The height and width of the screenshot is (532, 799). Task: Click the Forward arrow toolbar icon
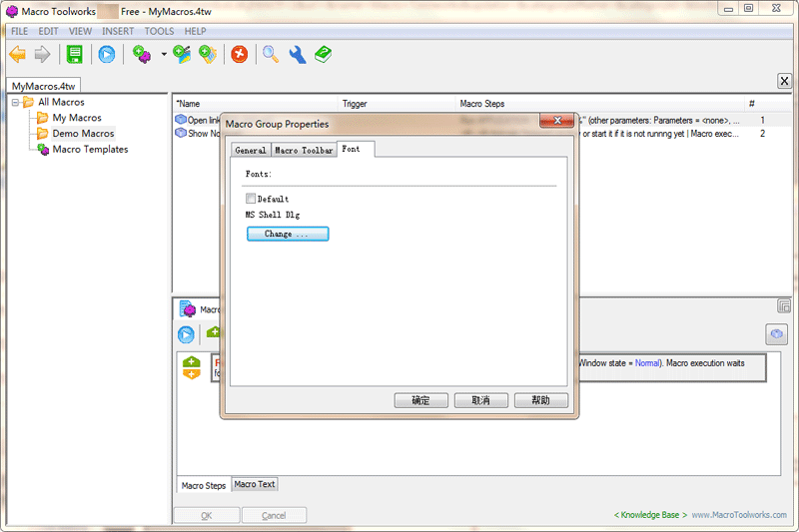[42, 54]
